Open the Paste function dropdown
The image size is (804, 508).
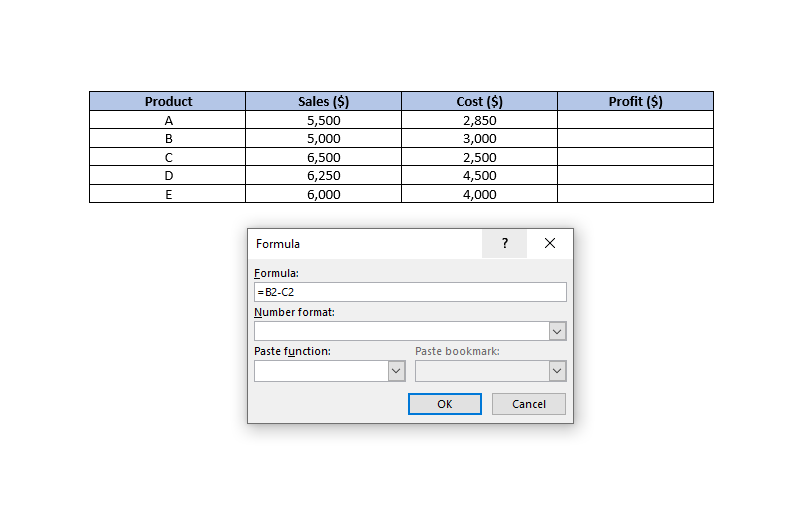pos(396,371)
